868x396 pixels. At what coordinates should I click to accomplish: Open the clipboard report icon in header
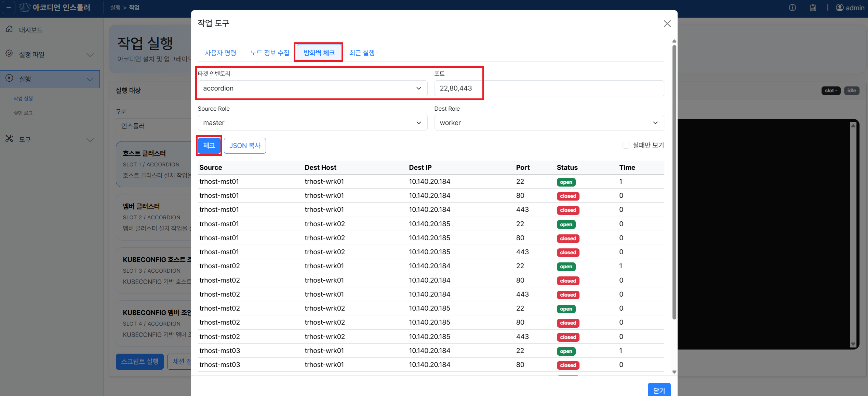[813, 8]
